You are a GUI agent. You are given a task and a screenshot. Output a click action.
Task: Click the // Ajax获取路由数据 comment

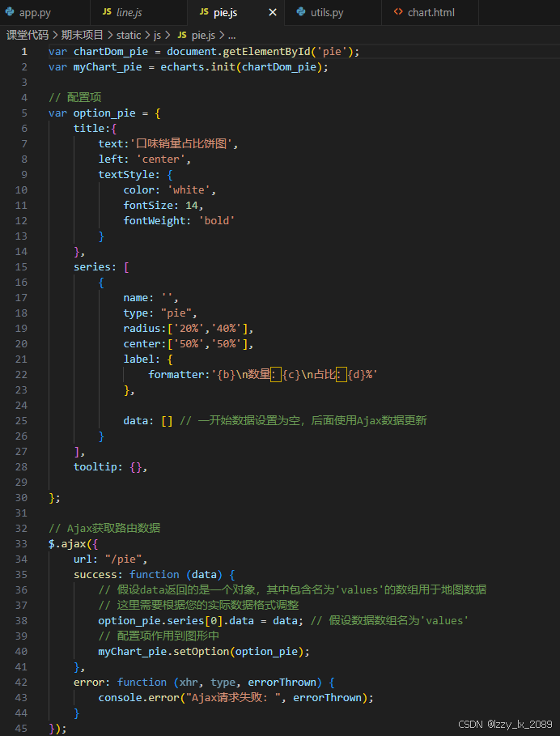104,529
